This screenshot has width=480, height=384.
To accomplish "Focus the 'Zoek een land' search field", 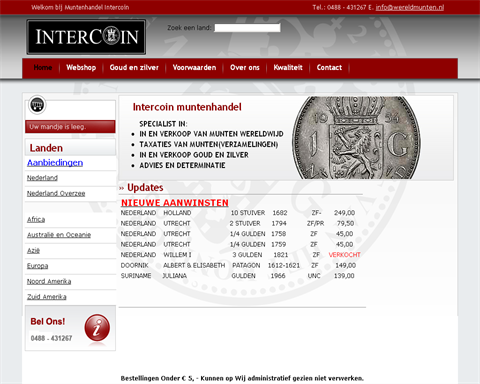I will pyautogui.click(x=247, y=28).
